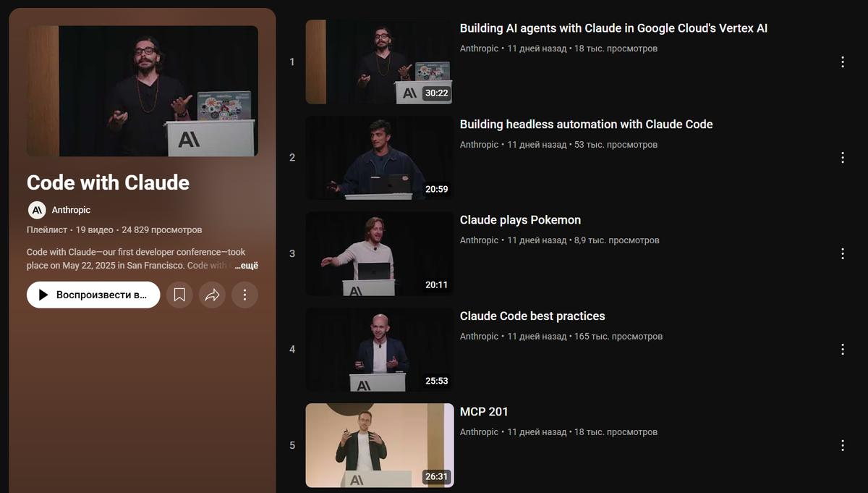The height and width of the screenshot is (493, 868).
Task: Expand playlist description with …ещё
Action: [246, 266]
